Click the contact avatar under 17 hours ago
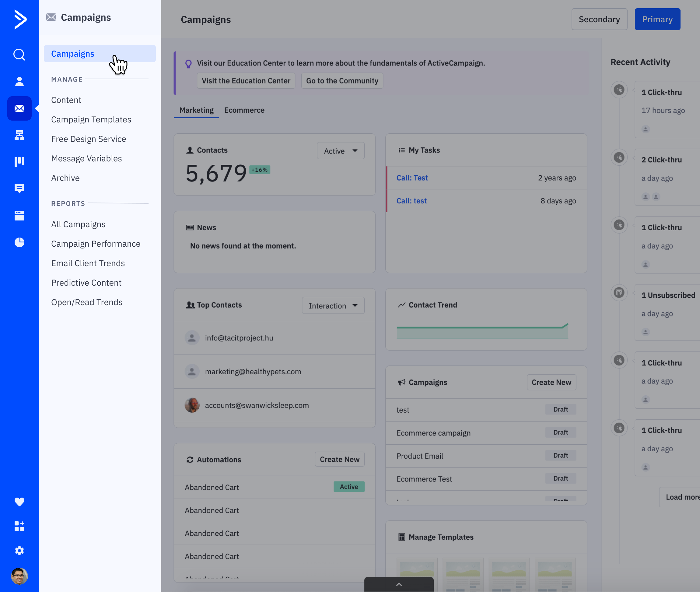 tap(645, 129)
